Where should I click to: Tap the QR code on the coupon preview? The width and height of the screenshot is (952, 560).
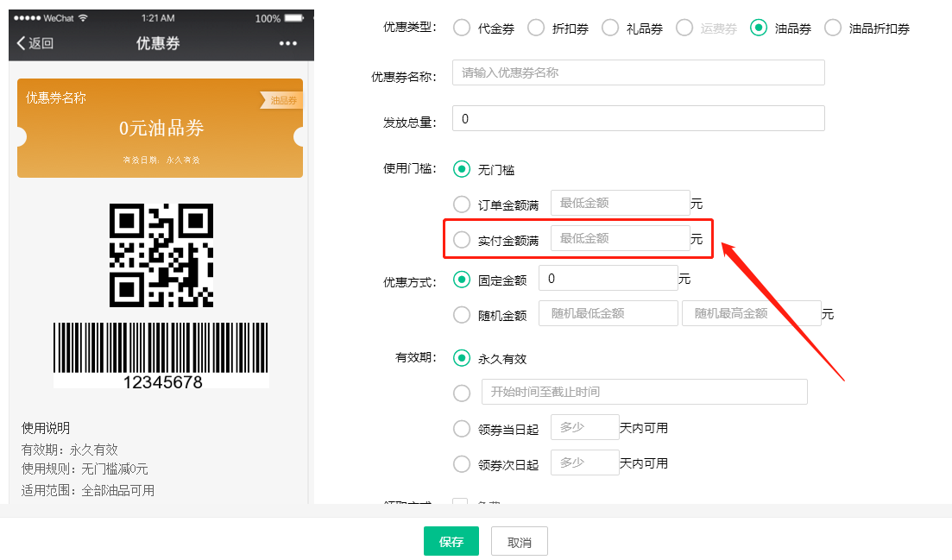coord(161,255)
